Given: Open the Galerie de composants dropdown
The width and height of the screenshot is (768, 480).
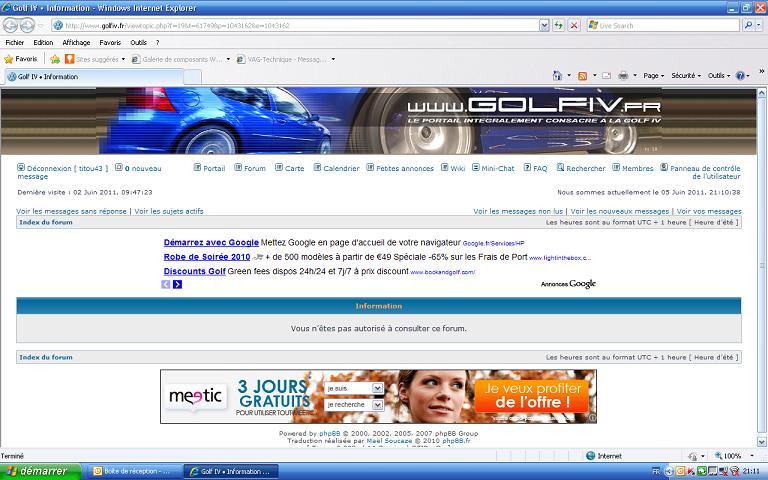Looking at the screenshot, I should point(228,59).
